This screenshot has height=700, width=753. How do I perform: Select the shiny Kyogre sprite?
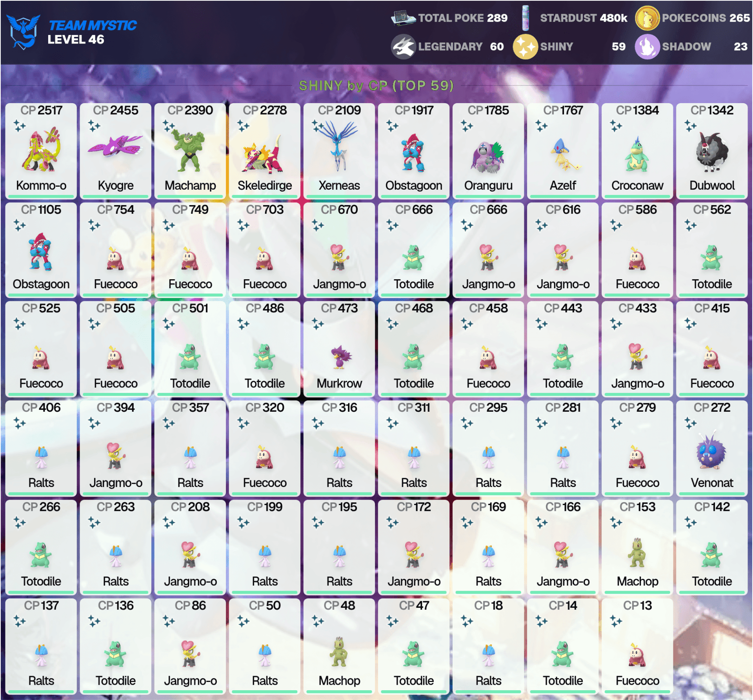click(x=115, y=147)
